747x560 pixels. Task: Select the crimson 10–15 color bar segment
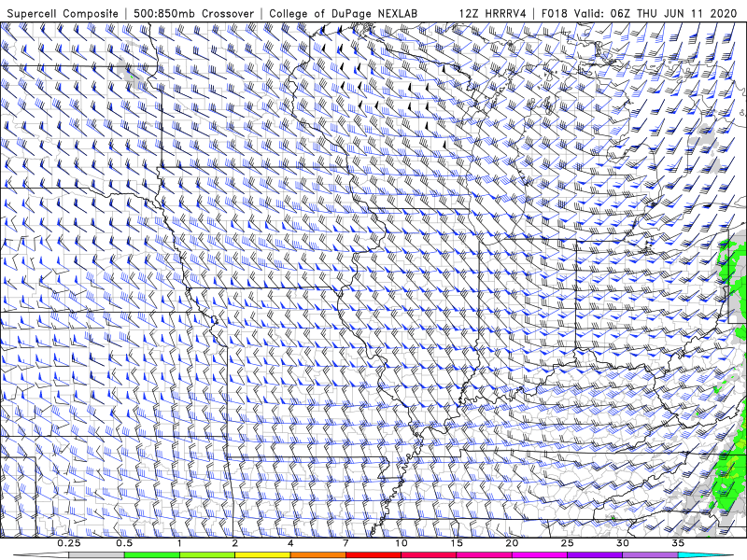point(429,555)
